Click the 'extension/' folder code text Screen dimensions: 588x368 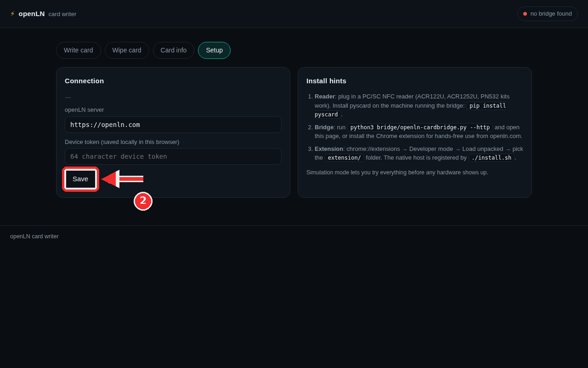[345, 158]
